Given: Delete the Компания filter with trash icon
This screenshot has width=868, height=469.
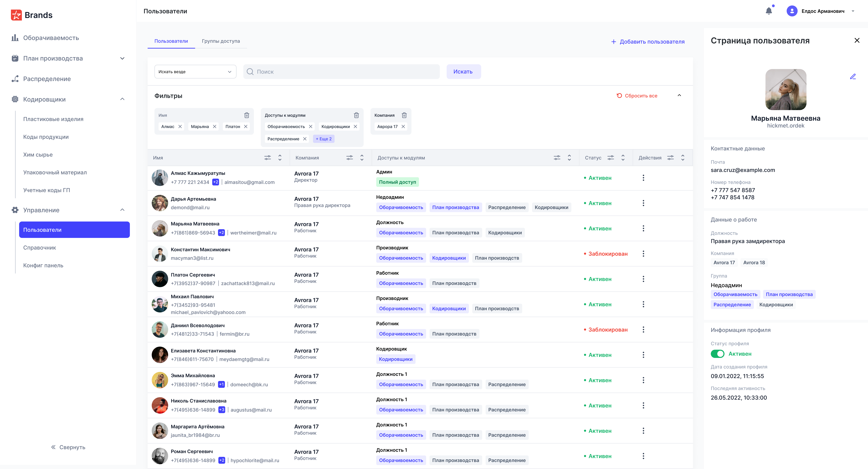Looking at the screenshot, I should click(404, 115).
